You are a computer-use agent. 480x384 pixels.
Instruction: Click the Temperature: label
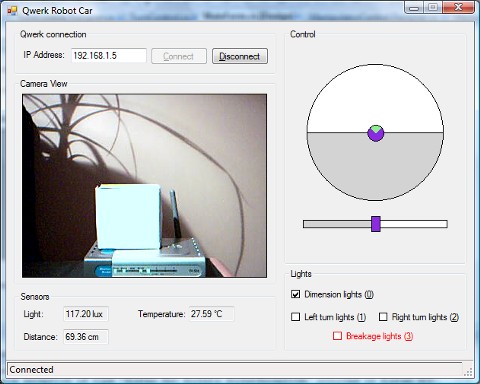click(162, 314)
